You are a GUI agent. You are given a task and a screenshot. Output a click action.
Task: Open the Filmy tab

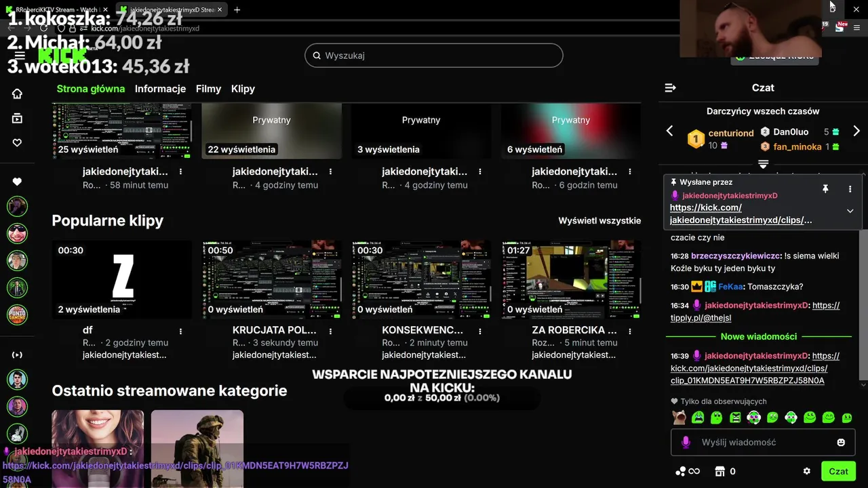[x=208, y=89]
